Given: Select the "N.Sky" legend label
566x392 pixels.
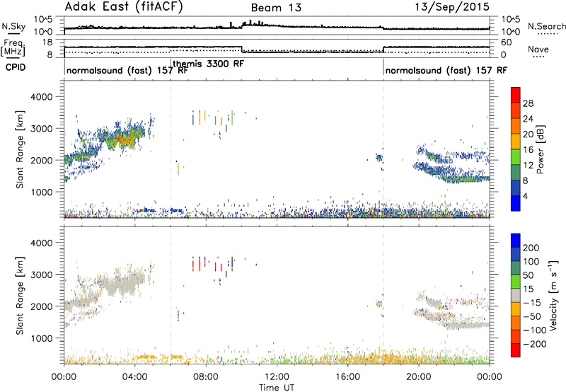Looking at the screenshot, I should (13, 26).
